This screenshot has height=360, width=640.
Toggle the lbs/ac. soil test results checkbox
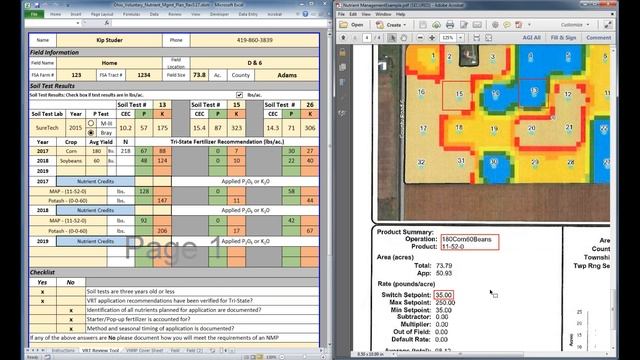[240, 95]
